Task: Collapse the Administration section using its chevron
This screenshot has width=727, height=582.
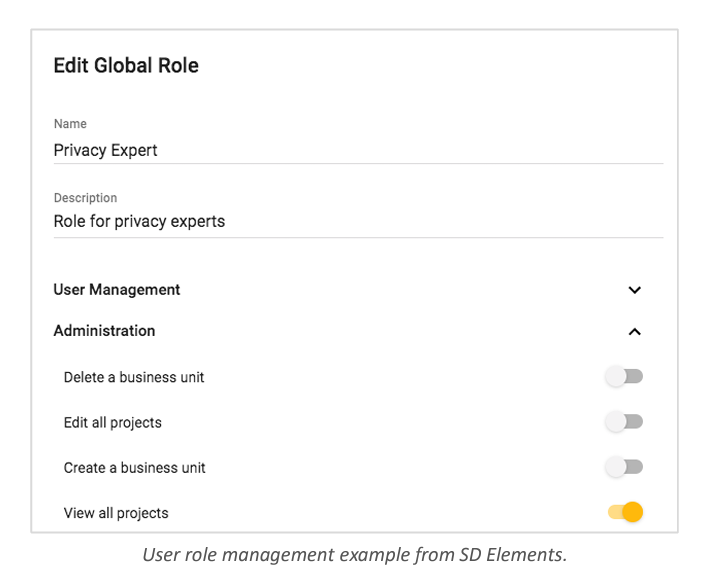Action: (634, 332)
